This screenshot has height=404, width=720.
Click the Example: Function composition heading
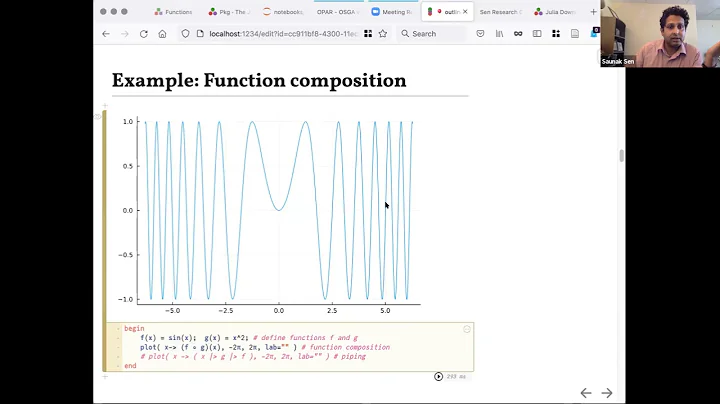pos(259,81)
